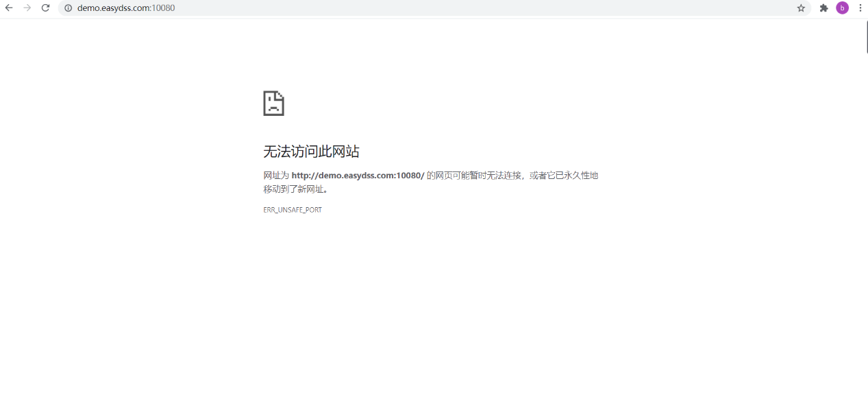This screenshot has height=393, width=868.
Task: Open the Chrome three-dot menu
Action: [860, 8]
